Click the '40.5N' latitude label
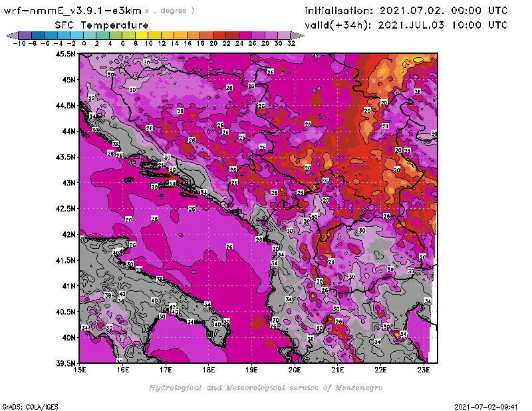 click(65, 312)
